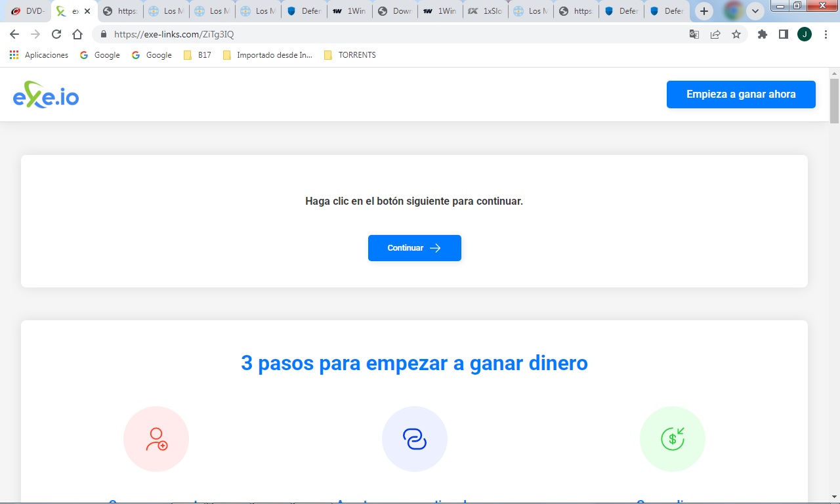The width and height of the screenshot is (840, 504).
Task: Open the B17 bookmarks folder
Action: (x=197, y=55)
